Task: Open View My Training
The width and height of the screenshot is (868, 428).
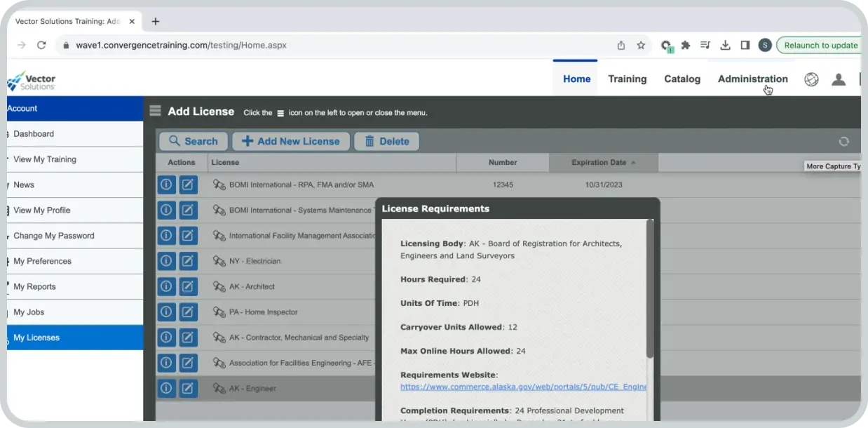Action: click(x=75, y=159)
